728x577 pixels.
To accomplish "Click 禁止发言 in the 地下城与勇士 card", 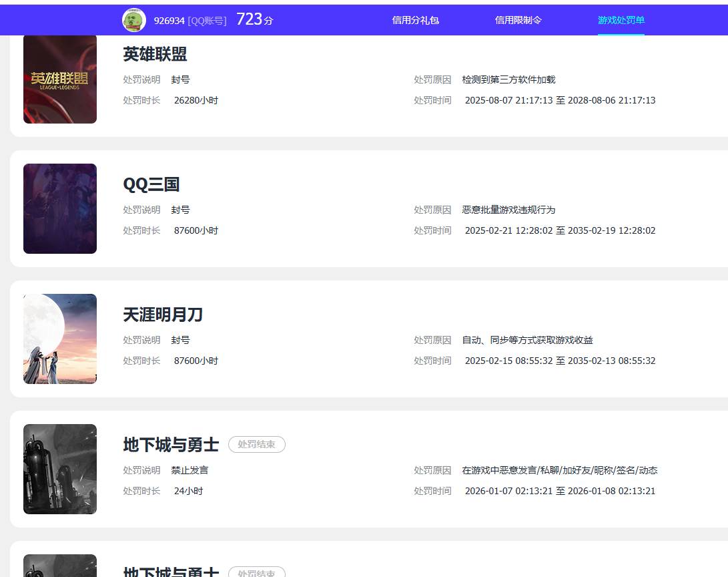I will 190,470.
